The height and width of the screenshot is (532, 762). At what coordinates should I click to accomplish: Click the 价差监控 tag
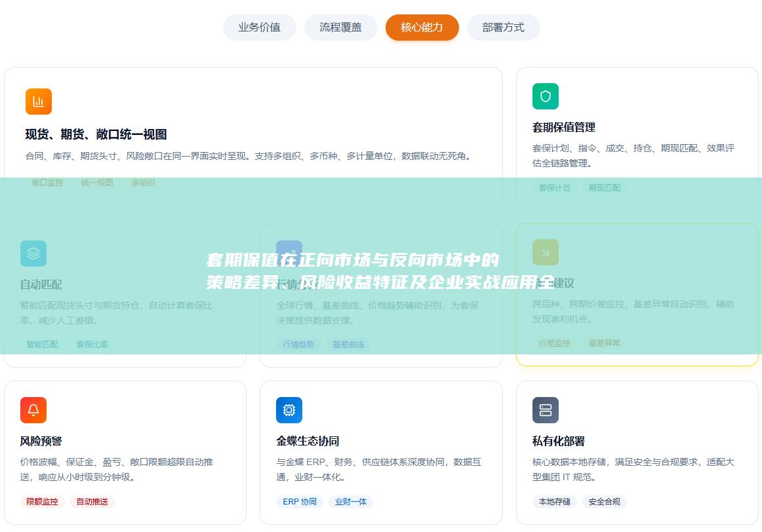coord(555,343)
